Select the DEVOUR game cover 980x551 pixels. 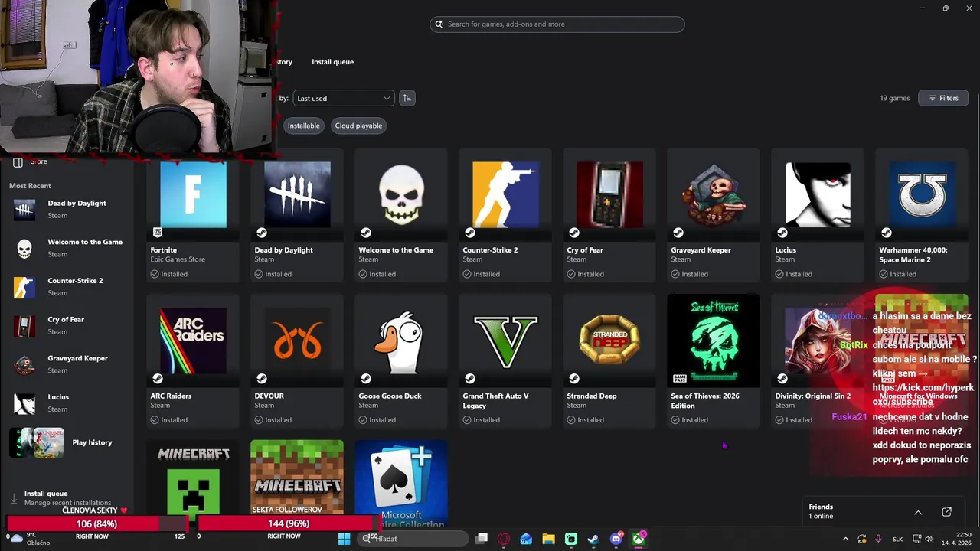(297, 341)
